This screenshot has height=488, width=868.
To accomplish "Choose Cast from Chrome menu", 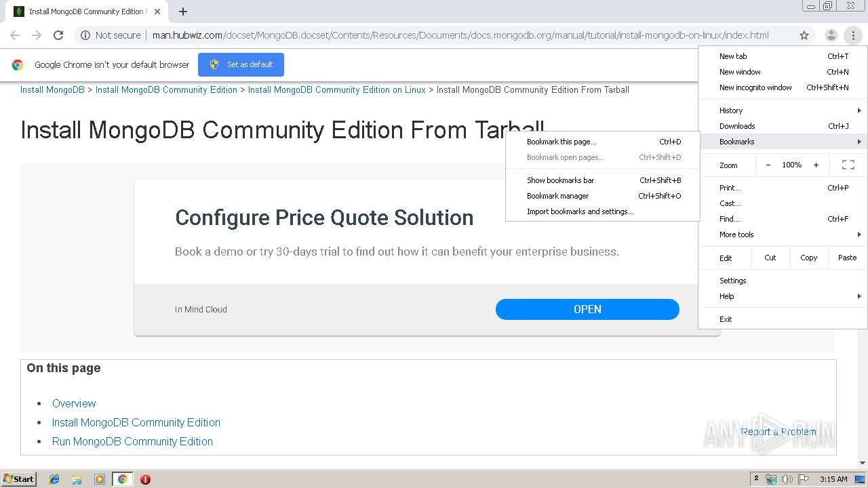I will point(783,203).
